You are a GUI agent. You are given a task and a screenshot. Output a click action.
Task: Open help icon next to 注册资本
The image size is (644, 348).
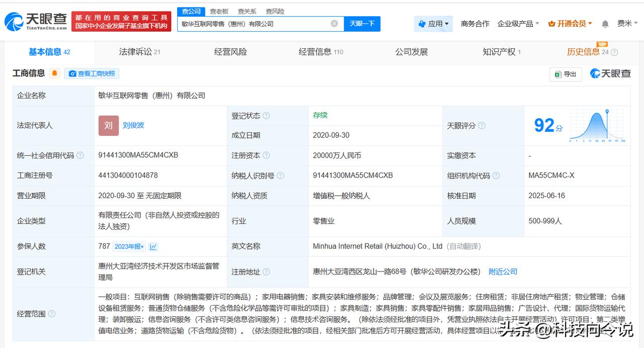click(x=266, y=156)
